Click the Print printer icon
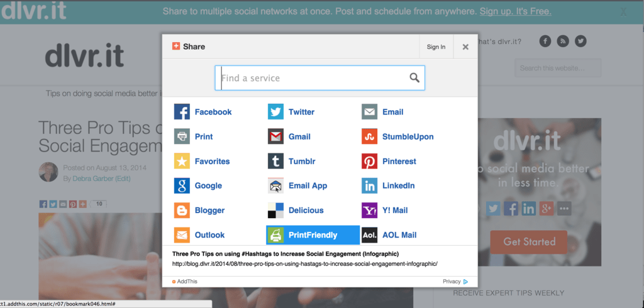The image size is (644, 308). coord(182,136)
